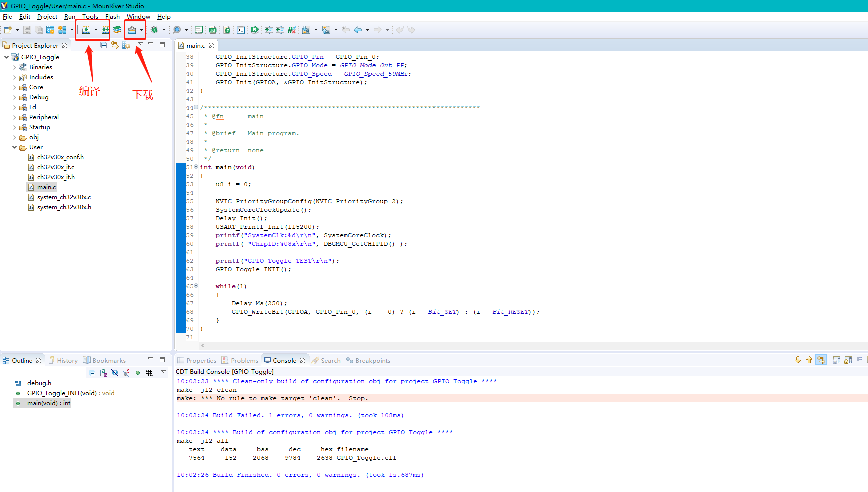Click the Save All toolbar icon
This screenshot has height=492, width=868.
(38, 30)
